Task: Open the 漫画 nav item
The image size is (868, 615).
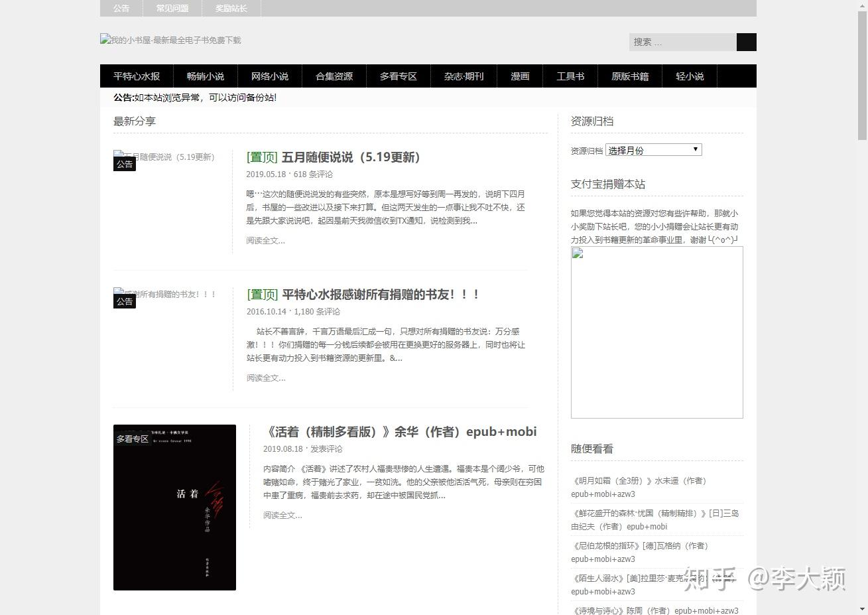Action: 520,76
